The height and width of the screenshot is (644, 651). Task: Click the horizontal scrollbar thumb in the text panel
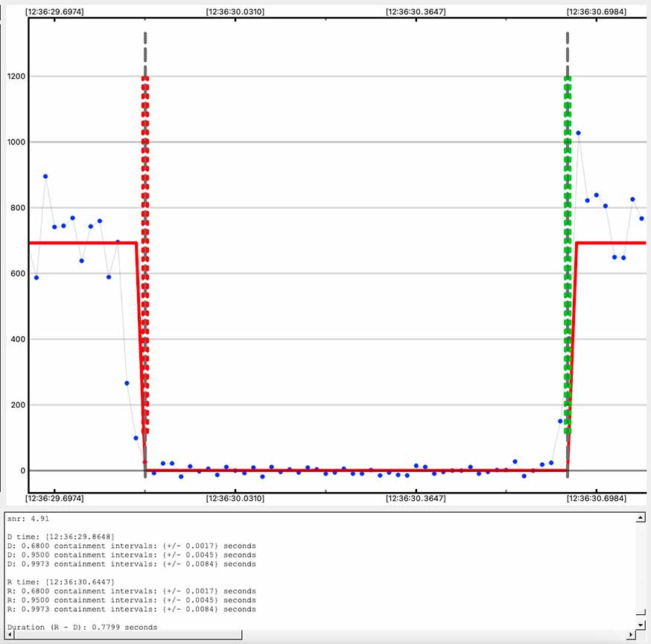coord(128,634)
